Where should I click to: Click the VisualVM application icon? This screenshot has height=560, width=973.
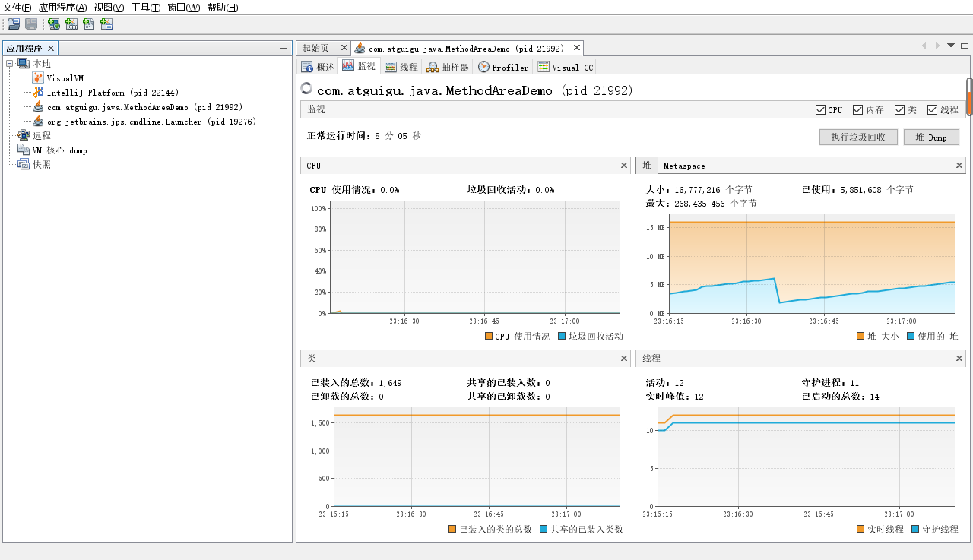pos(38,78)
